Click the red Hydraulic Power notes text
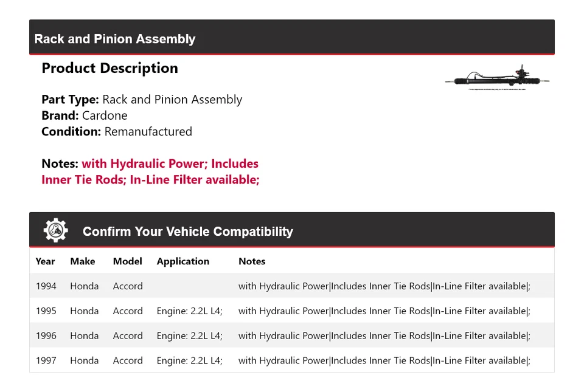The width and height of the screenshot is (584, 392). [170, 163]
